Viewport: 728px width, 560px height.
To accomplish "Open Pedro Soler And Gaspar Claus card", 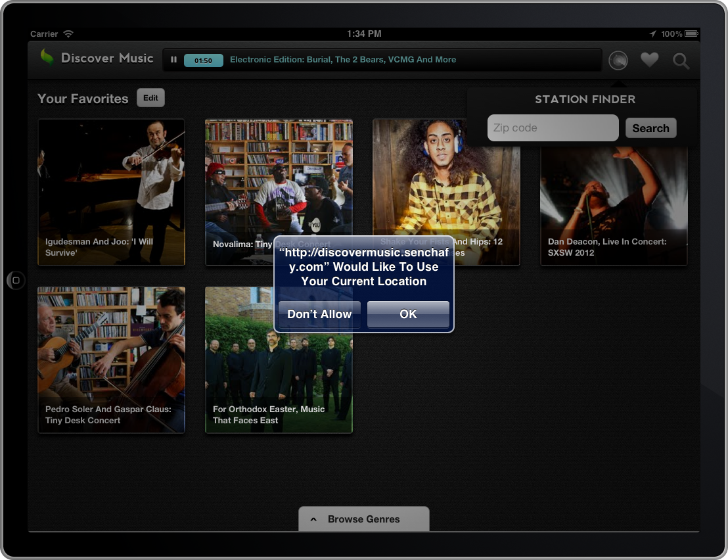I will (112, 360).
